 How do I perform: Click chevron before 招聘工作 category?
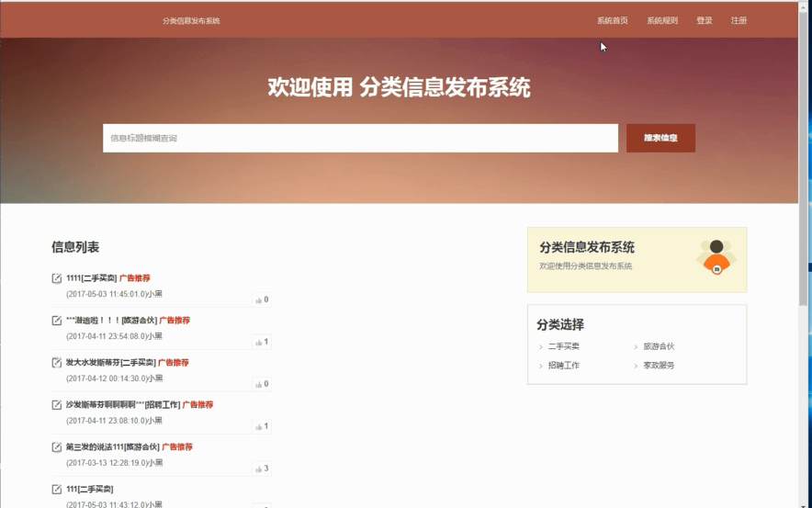(541, 367)
